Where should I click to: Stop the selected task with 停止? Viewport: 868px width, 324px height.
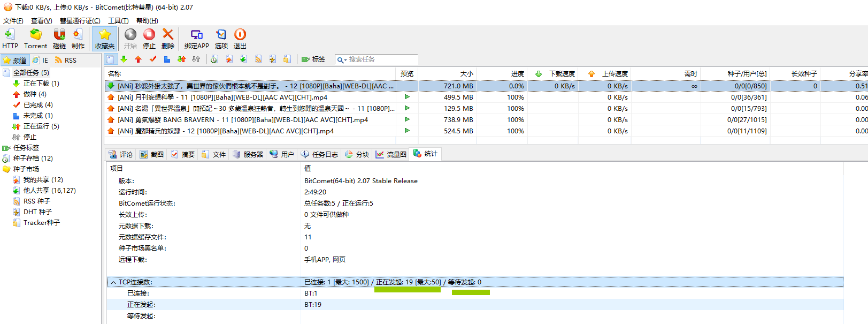[x=149, y=39]
